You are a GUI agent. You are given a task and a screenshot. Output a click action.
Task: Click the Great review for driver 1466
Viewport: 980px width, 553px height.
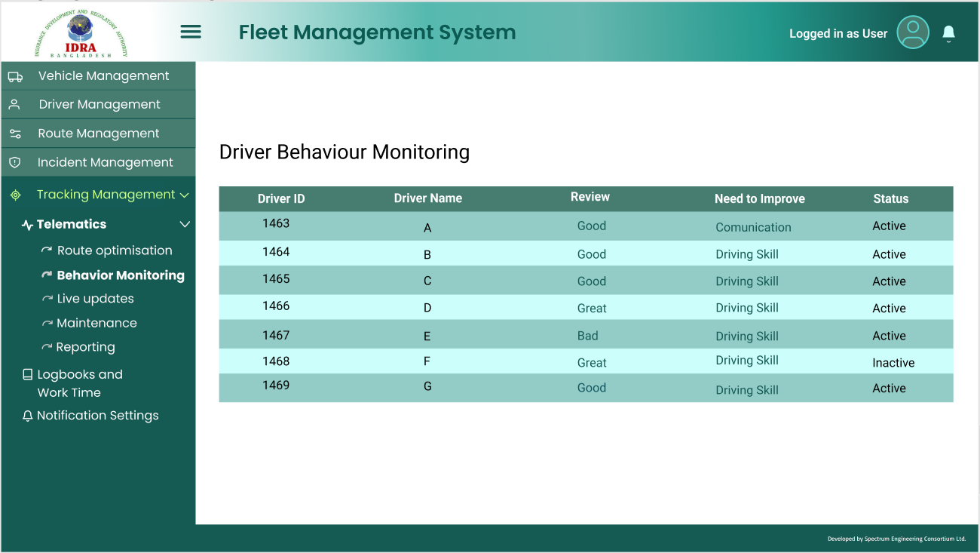pos(592,309)
